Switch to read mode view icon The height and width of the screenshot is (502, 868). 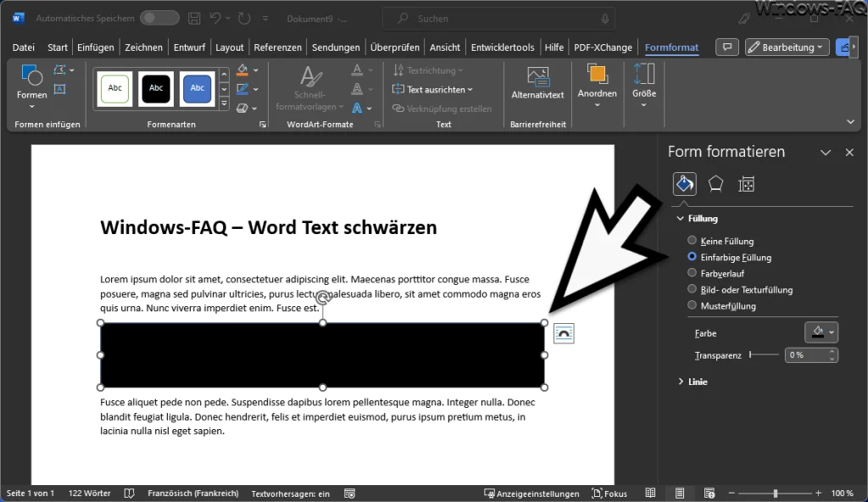650,494
